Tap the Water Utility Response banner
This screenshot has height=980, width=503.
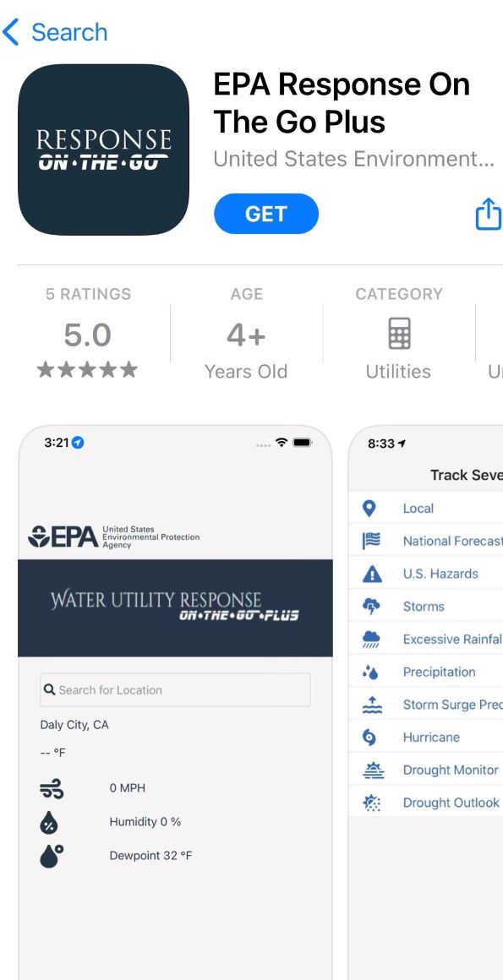175,608
